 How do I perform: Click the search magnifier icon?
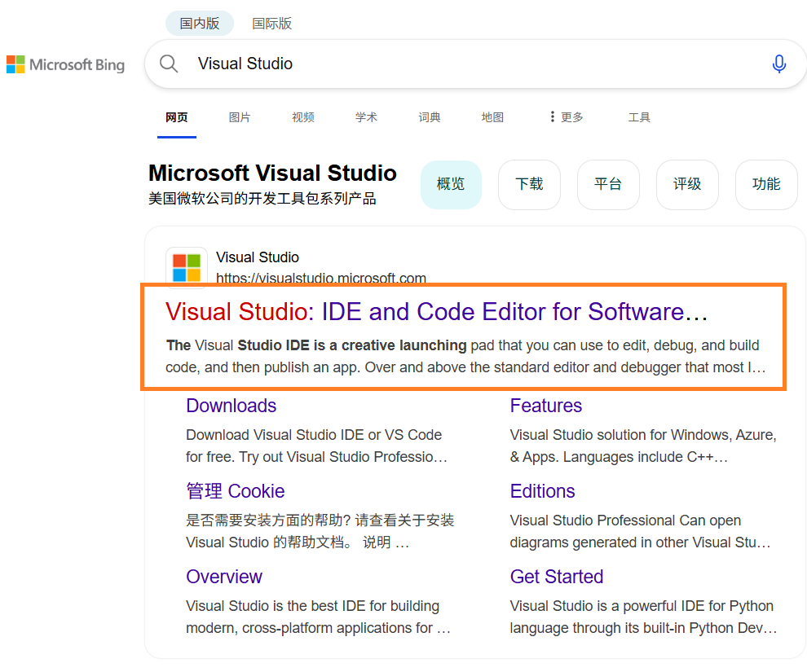168,64
